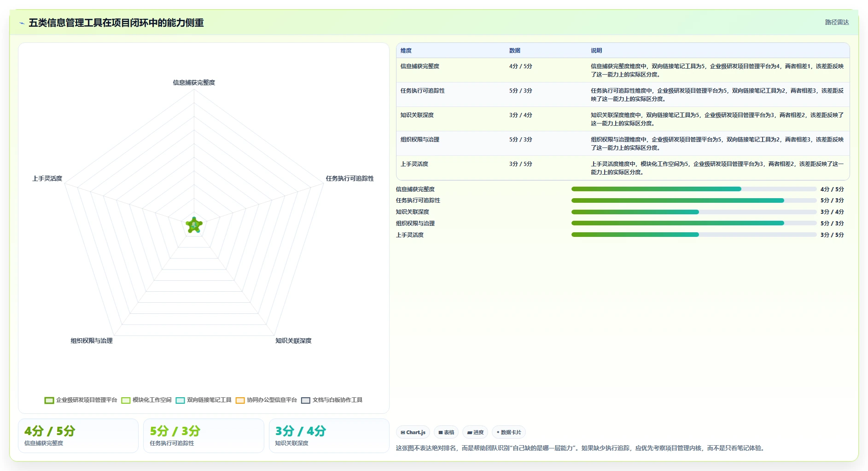This screenshot has width=868, height=471.
Task: Click the 表格 tag chip
Action: [446, 432]
